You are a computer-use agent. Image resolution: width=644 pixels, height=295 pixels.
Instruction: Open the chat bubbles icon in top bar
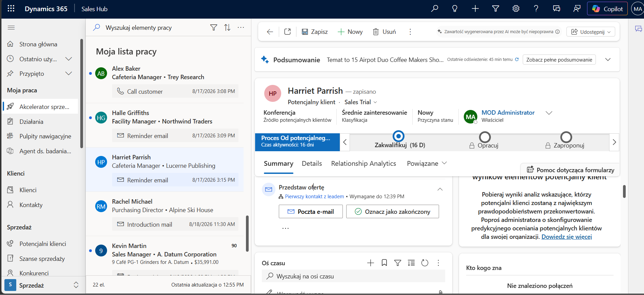556,9
